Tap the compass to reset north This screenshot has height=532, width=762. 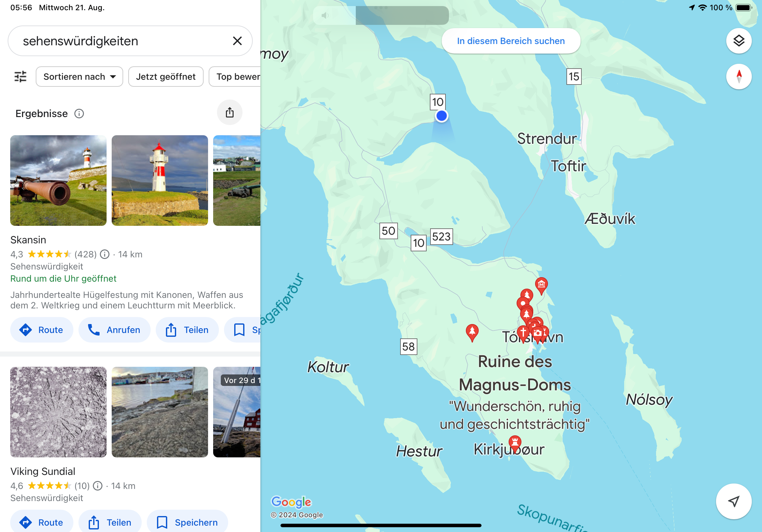[x=738, y=77]
